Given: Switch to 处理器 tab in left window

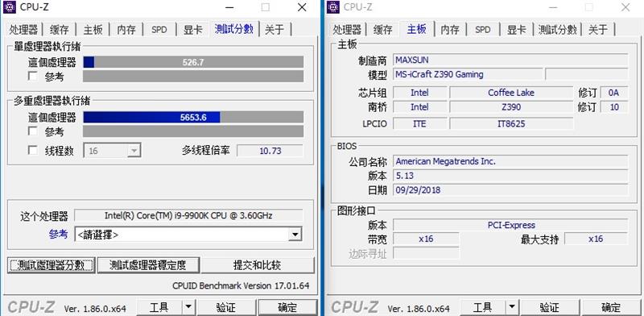Looking at the screenshot, I should click(x=23, y=30).
